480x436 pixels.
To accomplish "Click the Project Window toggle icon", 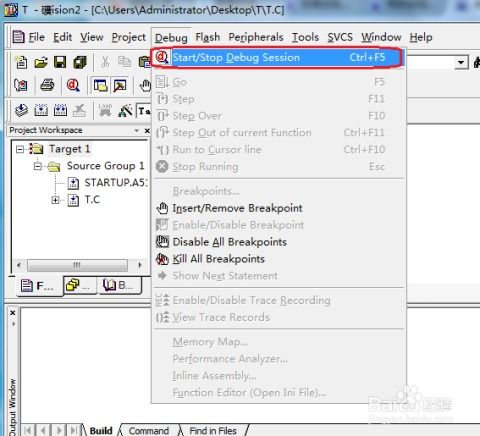I will (100, 86).
